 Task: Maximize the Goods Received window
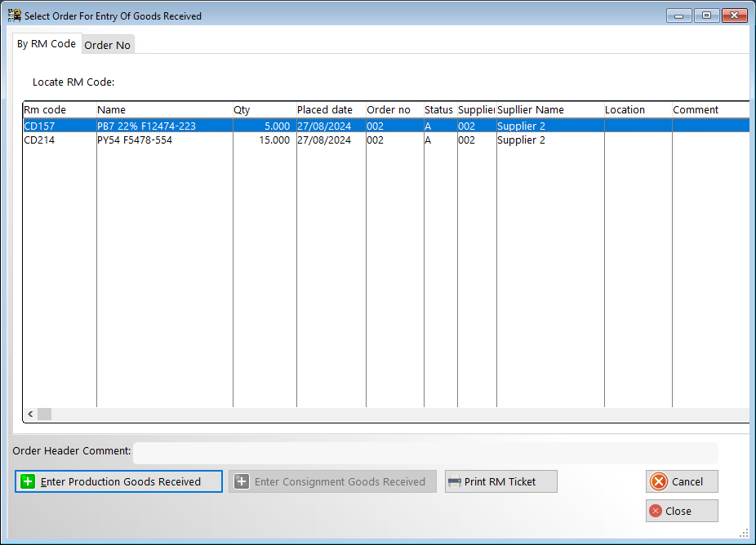705,16
